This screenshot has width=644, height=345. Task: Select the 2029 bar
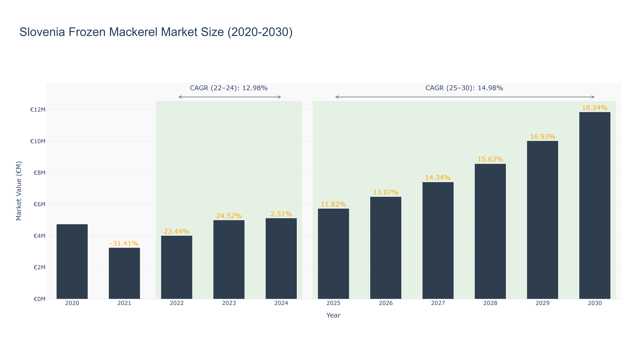542,220
